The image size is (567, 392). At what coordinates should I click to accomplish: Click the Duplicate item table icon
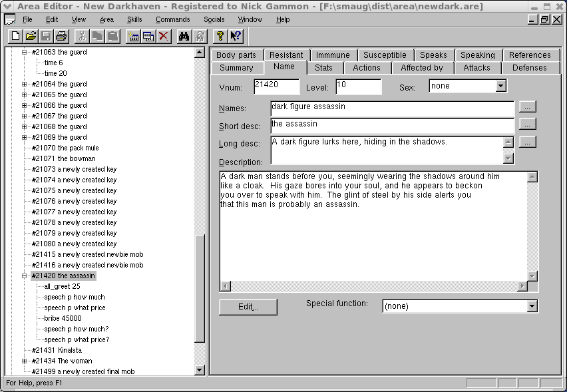[x=148, y=36]
